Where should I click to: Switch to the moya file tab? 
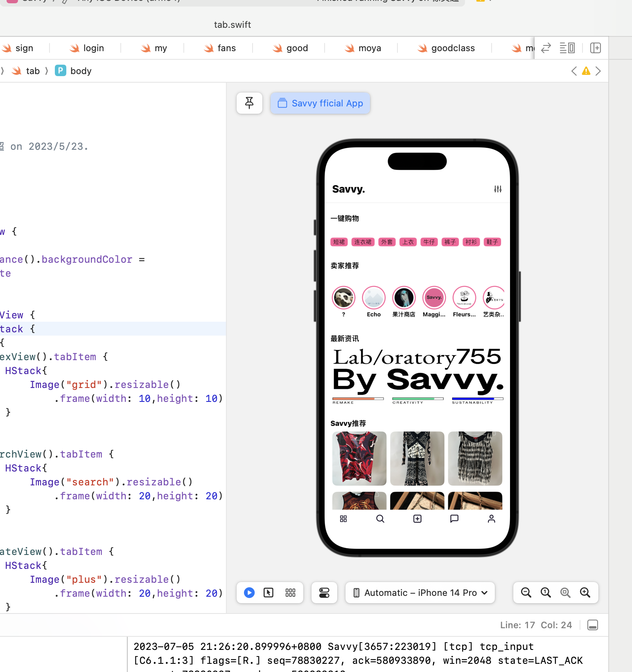coord(363,48)
